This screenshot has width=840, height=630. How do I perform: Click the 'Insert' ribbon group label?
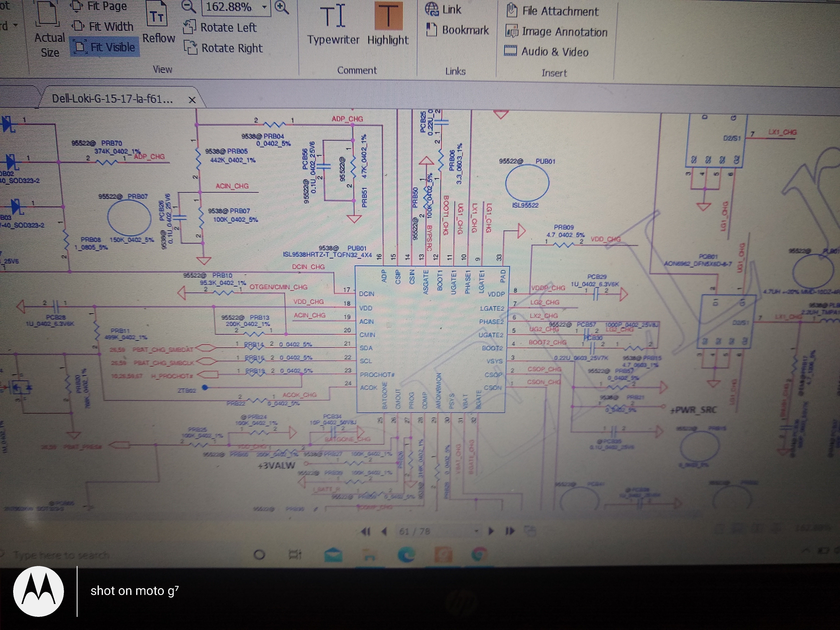point(554,73)
